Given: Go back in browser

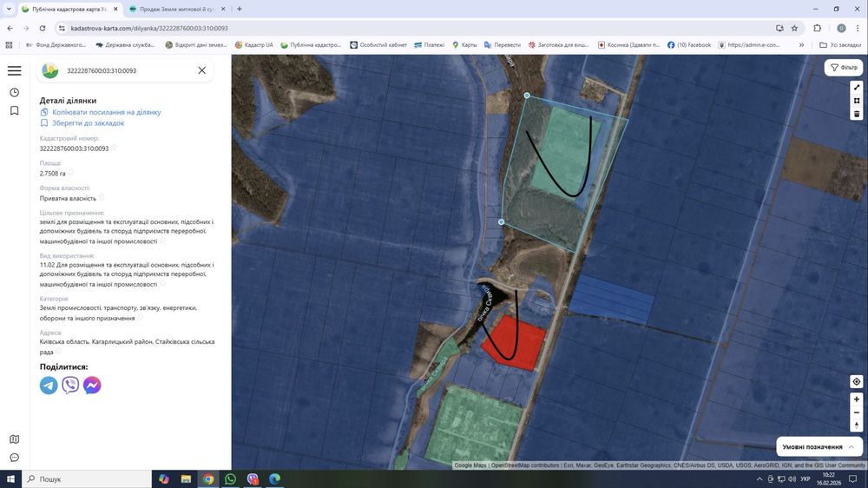Looking at the screenshot, I should tap(10, 29).
